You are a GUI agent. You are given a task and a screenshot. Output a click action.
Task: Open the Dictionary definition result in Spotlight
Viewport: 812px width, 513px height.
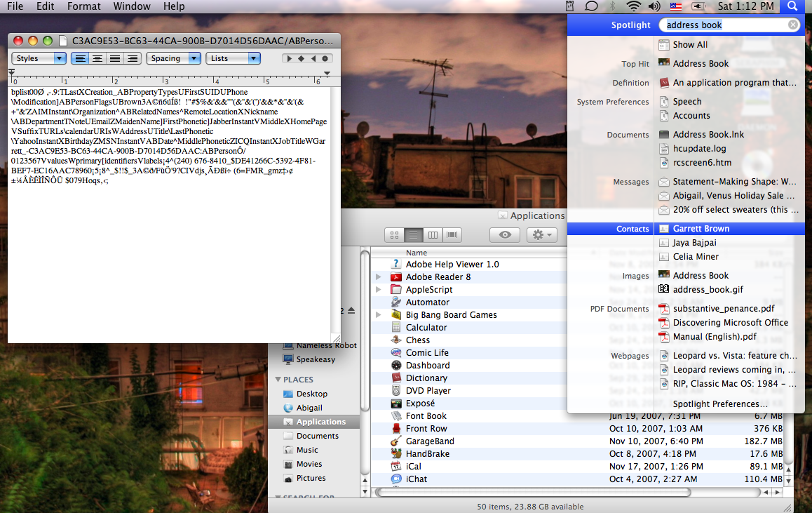pos(727,82)
